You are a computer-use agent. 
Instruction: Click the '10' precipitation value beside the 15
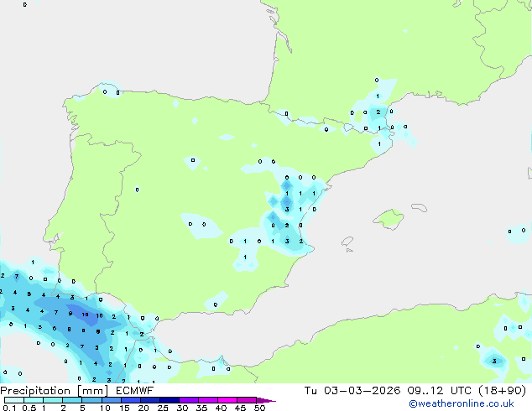click(99, 315)
